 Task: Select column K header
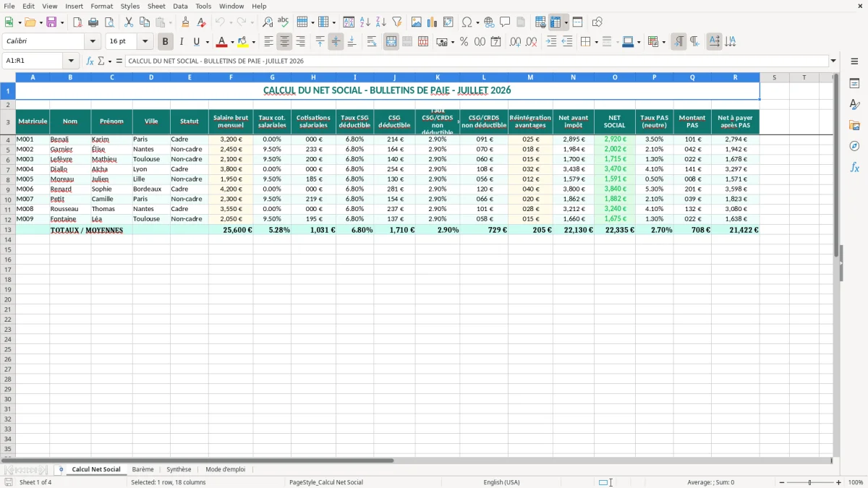pos(438,77)
